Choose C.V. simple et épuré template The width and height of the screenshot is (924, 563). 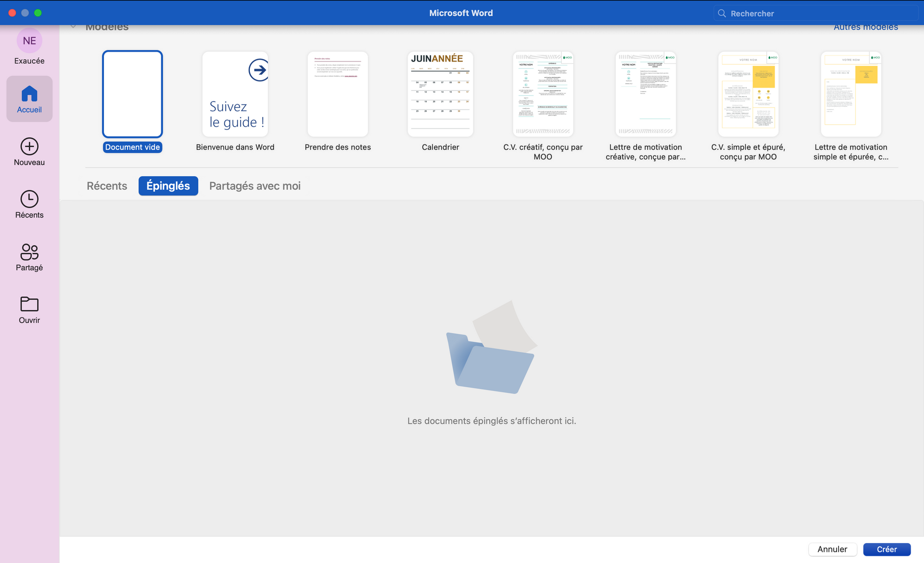748,94
